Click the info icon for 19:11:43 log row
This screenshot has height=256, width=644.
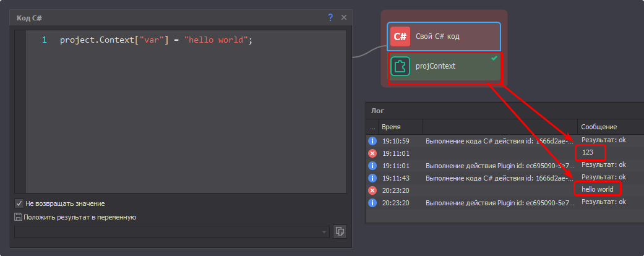pos(372,178)
